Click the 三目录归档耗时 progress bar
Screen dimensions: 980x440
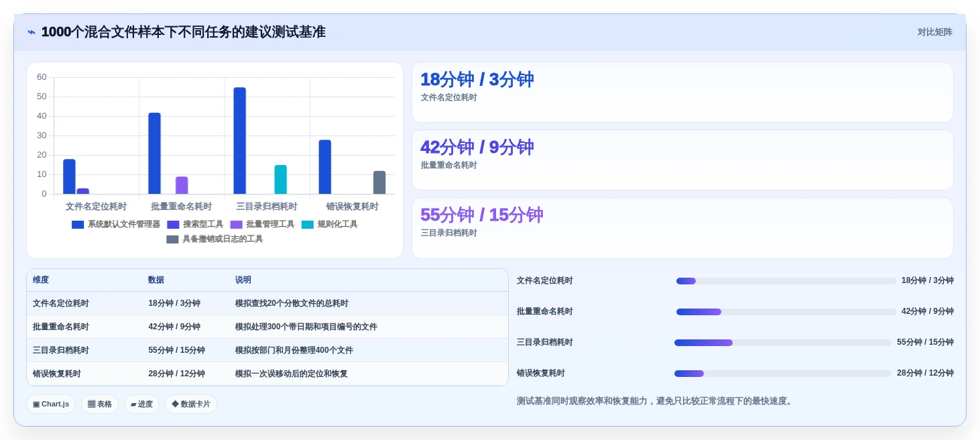[783, 343]
